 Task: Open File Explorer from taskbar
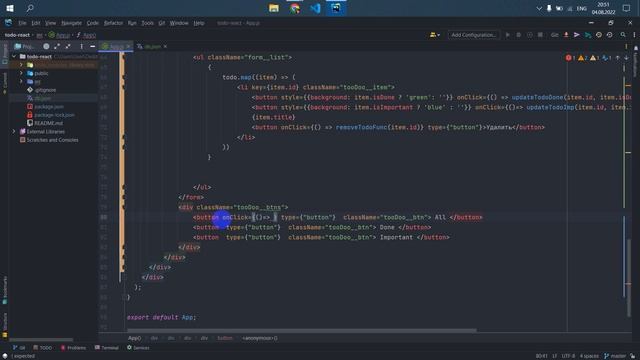click(x=274, y=8)
